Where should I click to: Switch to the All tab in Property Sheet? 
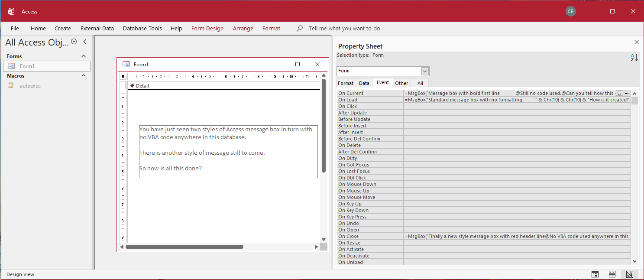pos(420,83)
